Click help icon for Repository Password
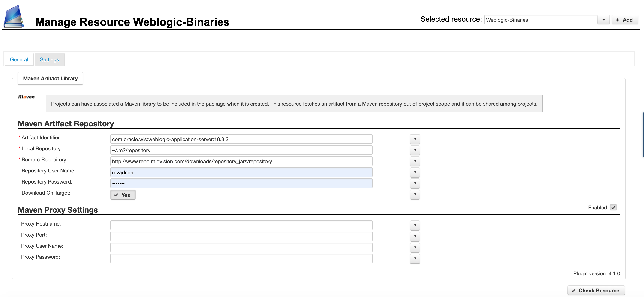This screenshot has height=297, width=644. pyautogui.click(x=415, y=184)
